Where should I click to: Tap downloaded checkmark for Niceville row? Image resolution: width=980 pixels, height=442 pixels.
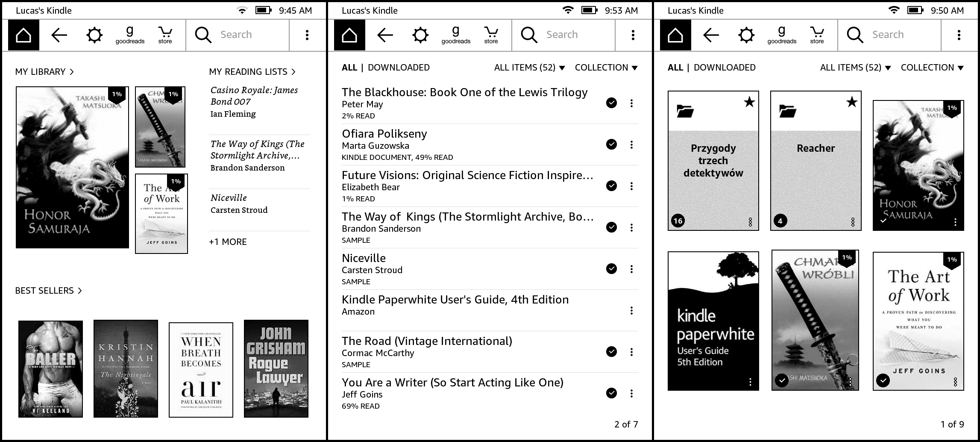point(611,269)
